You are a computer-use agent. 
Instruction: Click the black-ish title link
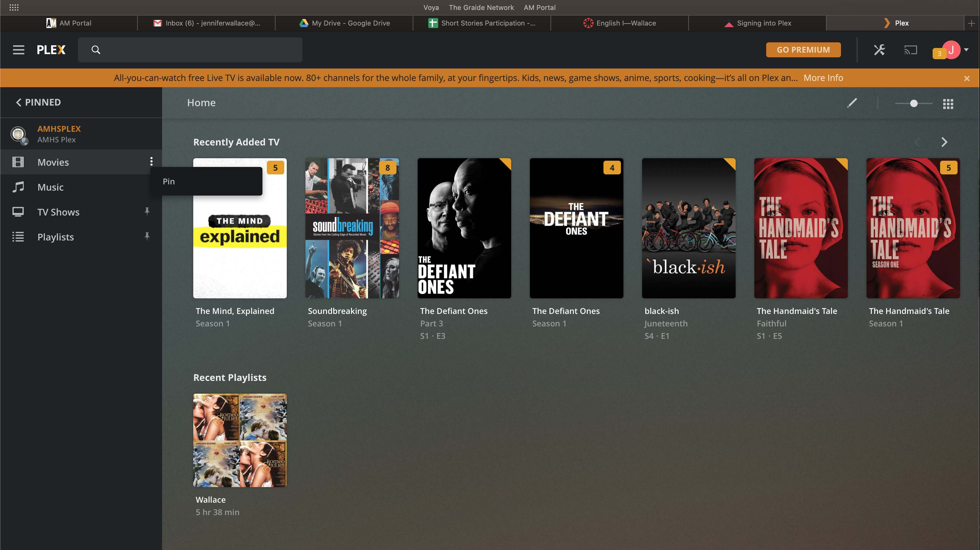pyautogui.click(x=661, y=311)
